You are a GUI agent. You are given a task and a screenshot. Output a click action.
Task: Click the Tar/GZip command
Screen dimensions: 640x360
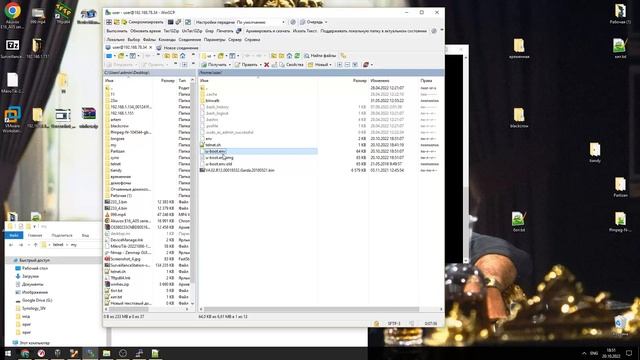coord(171,31)
